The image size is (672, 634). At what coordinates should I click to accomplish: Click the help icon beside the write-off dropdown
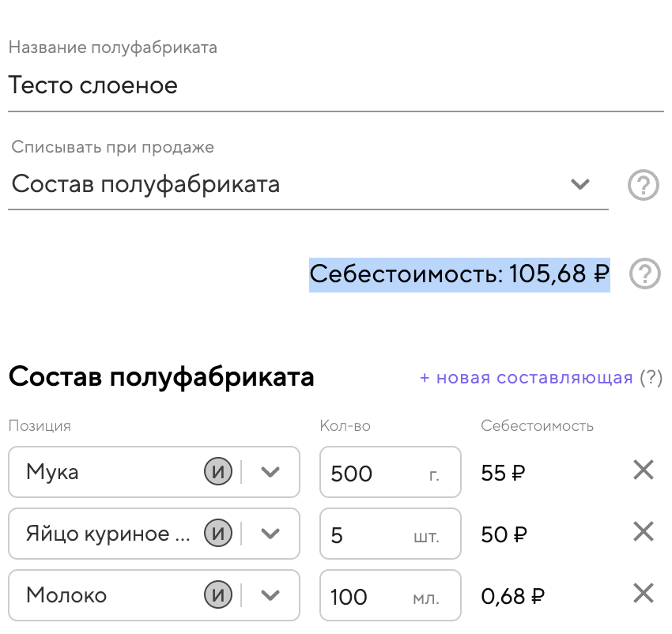(x=643, y=186)
